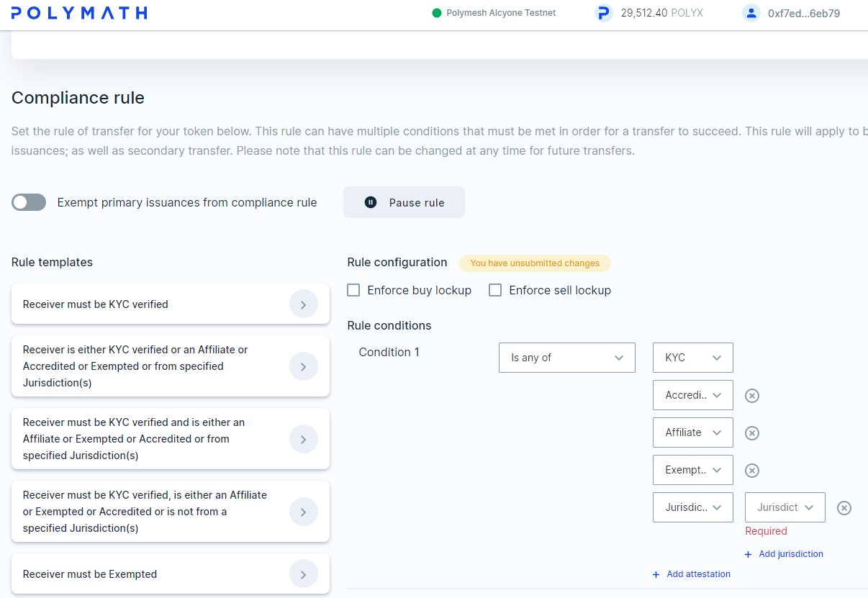
Task: Click the POLYX token balance icon
Action: point(604,13)
